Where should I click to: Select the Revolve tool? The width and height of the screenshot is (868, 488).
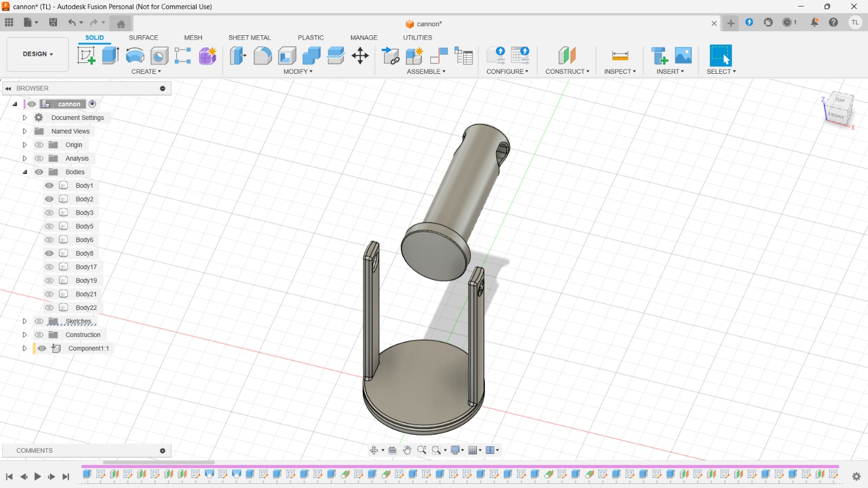(x=135, y=55)
